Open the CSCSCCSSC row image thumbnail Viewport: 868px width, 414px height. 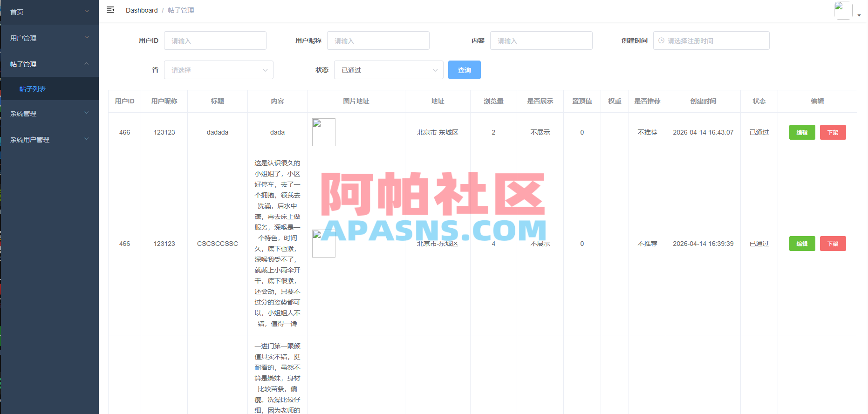[324, 244]
